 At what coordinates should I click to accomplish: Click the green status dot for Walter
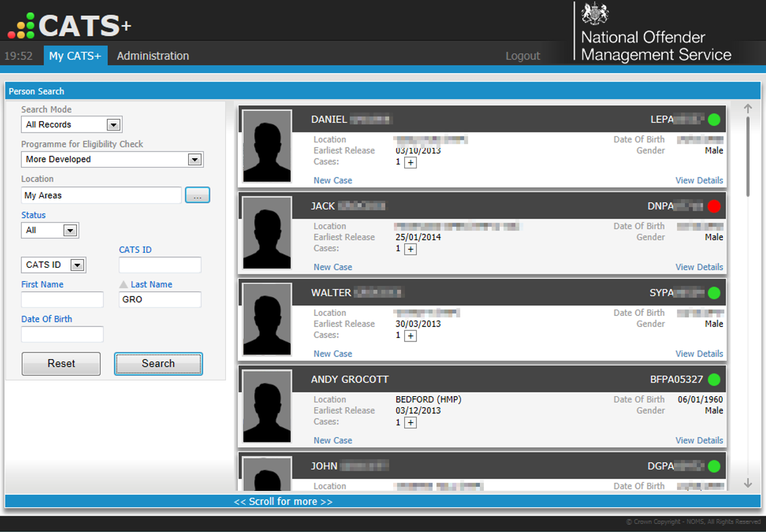pyautogui.click(x=714, y=292)
